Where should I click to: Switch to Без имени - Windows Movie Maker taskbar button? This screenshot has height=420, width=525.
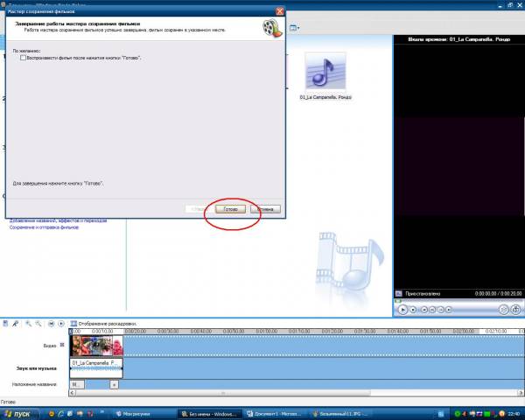pos(209,414)
